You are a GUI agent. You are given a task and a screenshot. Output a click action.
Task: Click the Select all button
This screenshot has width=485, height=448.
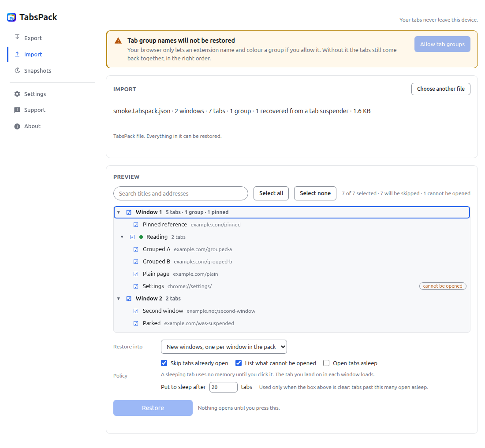[271, 193]
